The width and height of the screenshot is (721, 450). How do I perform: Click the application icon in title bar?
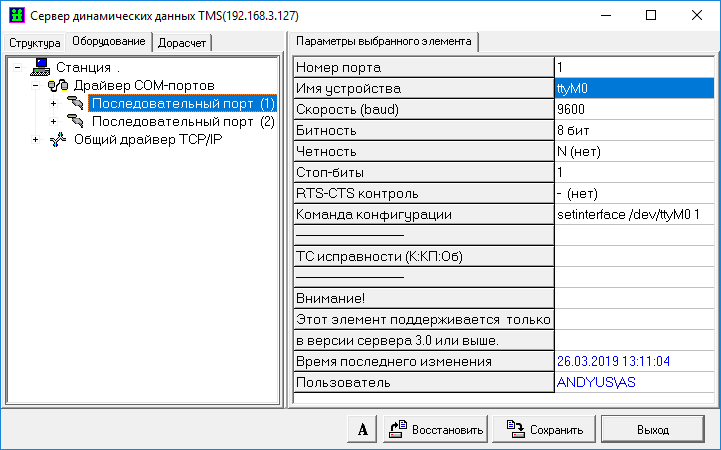15,16
